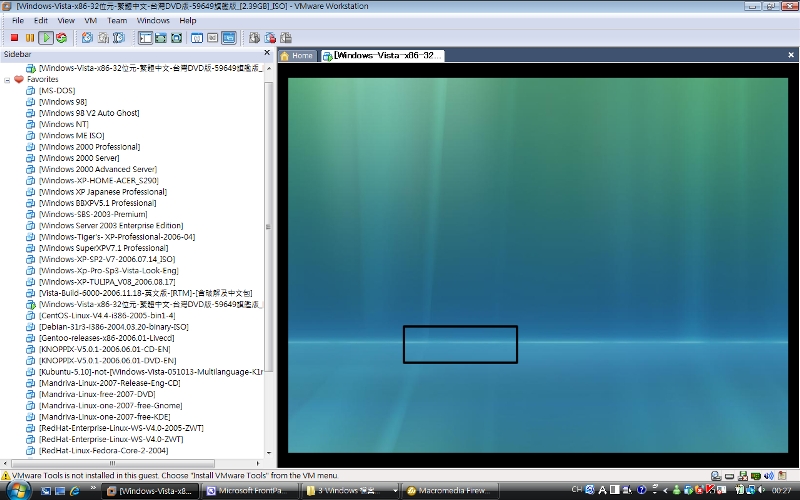Select the Windows-Vista-x86-32 tab
This screenshot has height=500, width=800.
pyautogui.click(x=383, y=56)
